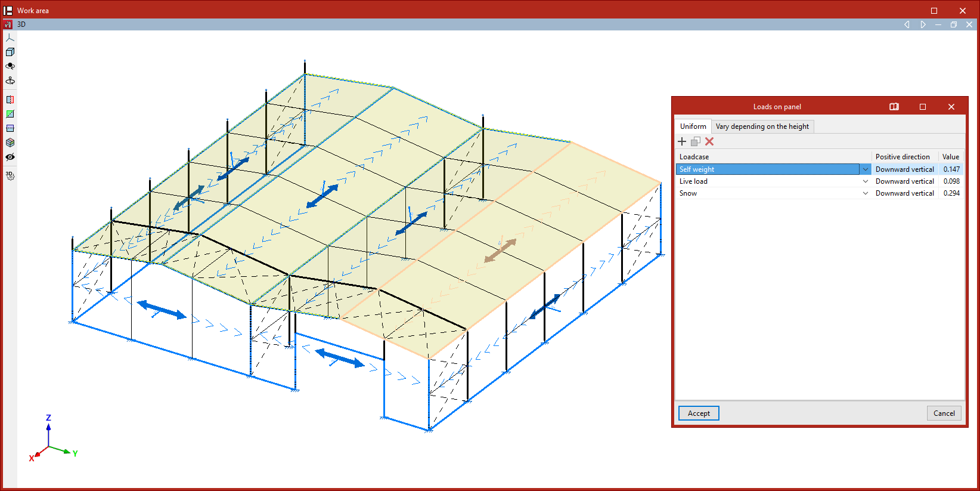Add a new load with plus icon

click(x=682, y=141)
